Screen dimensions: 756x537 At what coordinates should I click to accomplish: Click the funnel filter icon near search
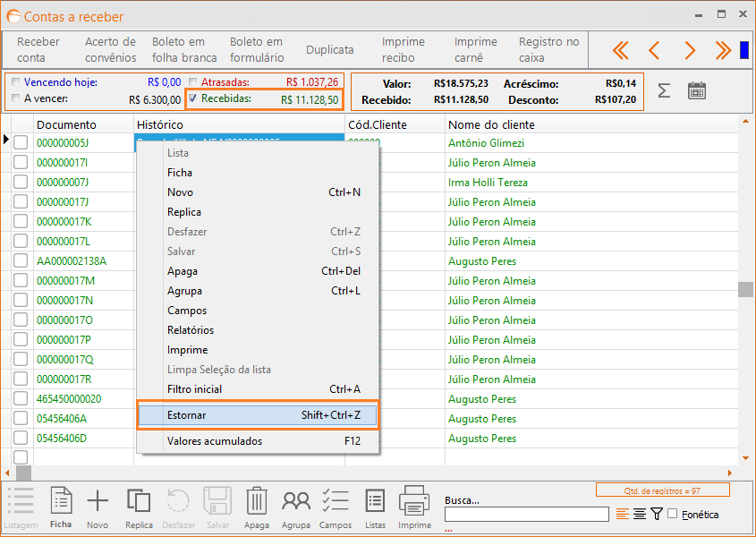tap(657, 514)
